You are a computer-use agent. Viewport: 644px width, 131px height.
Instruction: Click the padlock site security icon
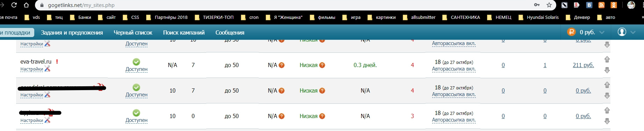click(42, 5)
